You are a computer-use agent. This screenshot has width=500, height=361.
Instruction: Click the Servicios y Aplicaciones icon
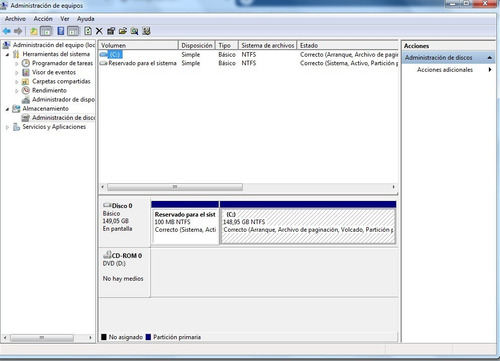click(x=16, y=127)
